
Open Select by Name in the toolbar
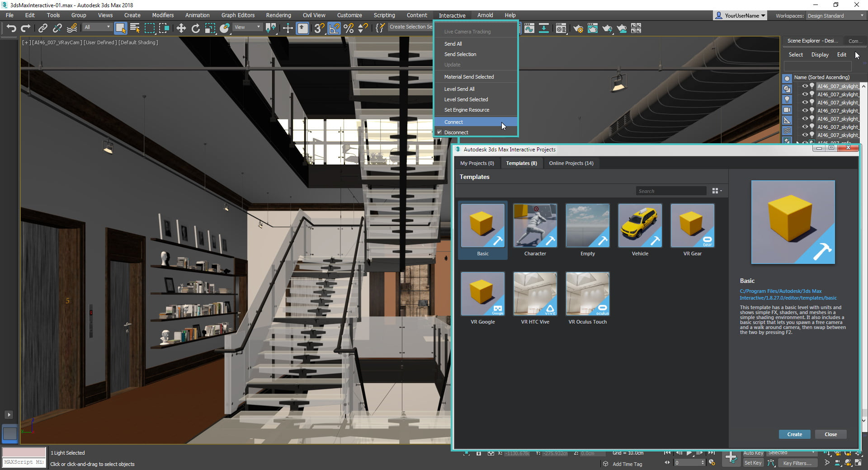(x=134, y=28)
